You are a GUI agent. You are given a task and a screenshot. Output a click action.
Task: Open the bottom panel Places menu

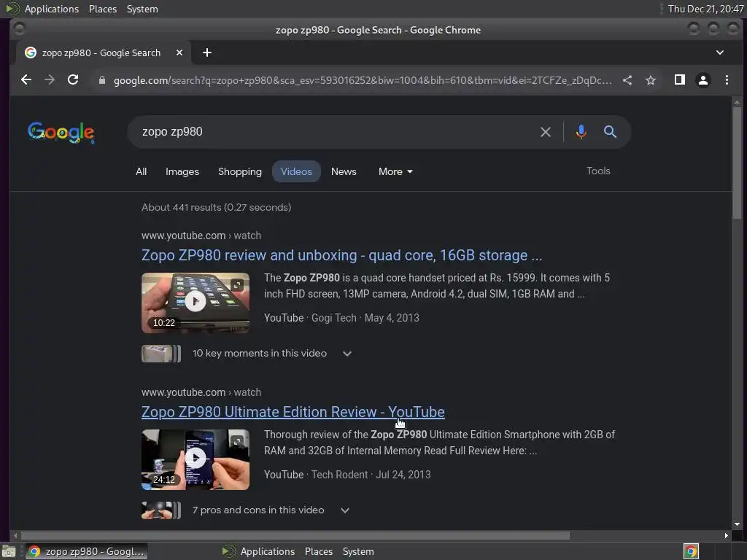tap(318, 551)
